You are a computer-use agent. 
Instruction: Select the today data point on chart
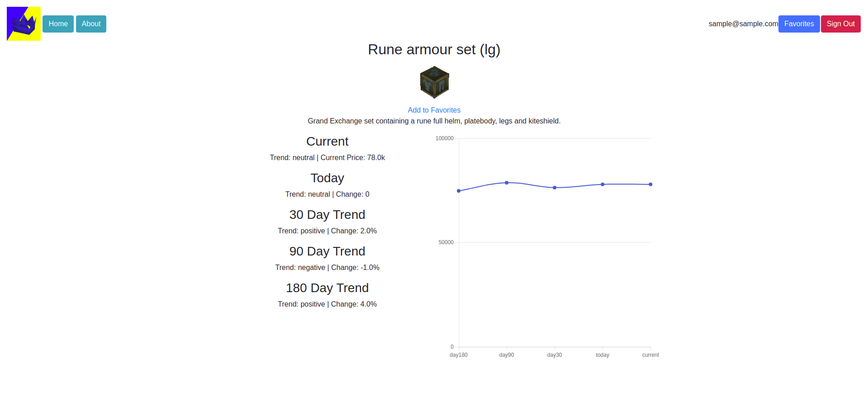602,184
